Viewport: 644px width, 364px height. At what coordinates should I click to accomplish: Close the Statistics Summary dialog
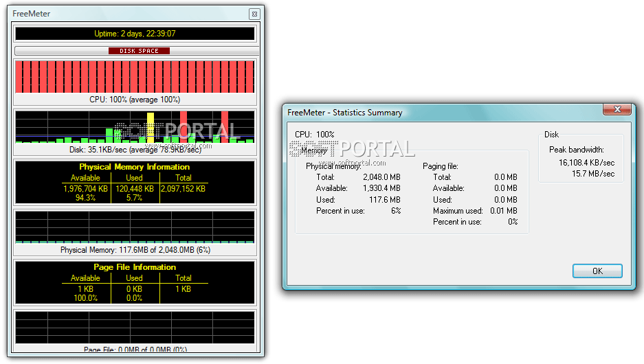coord(617,109)
